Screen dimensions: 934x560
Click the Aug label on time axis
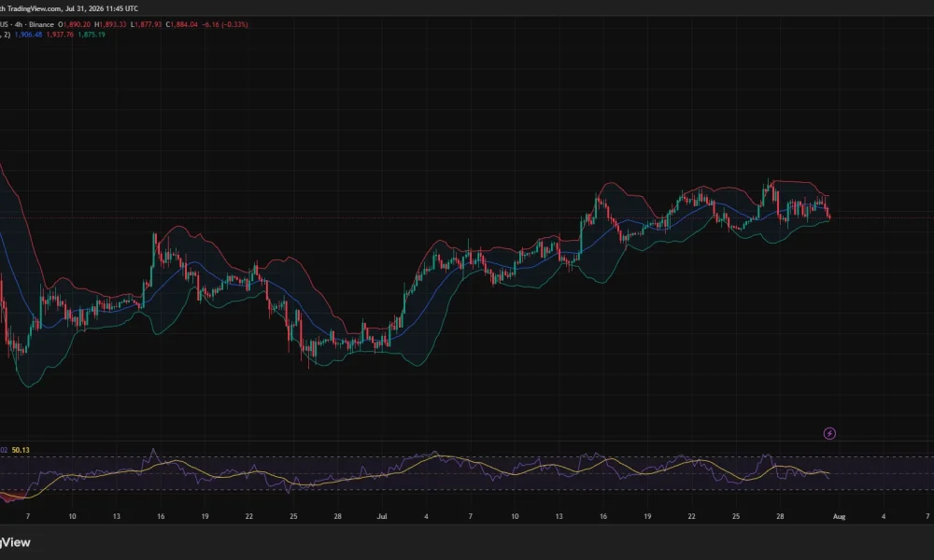point(839,516)
